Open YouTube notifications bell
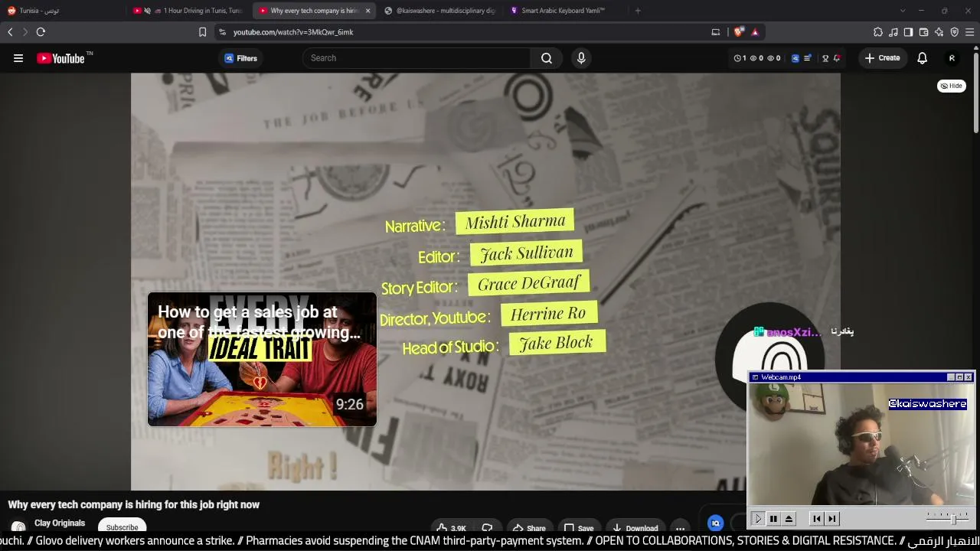Viewport: 980px width, 551px height. 923,58
